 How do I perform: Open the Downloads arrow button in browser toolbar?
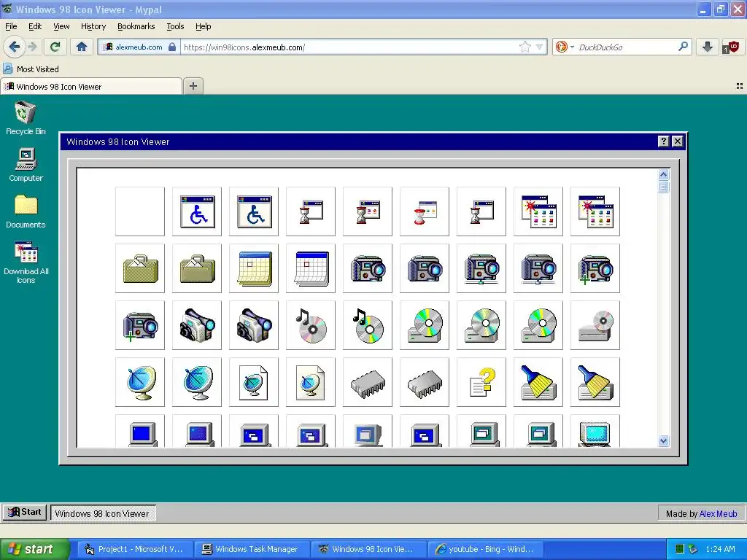[x=708, y=47]
